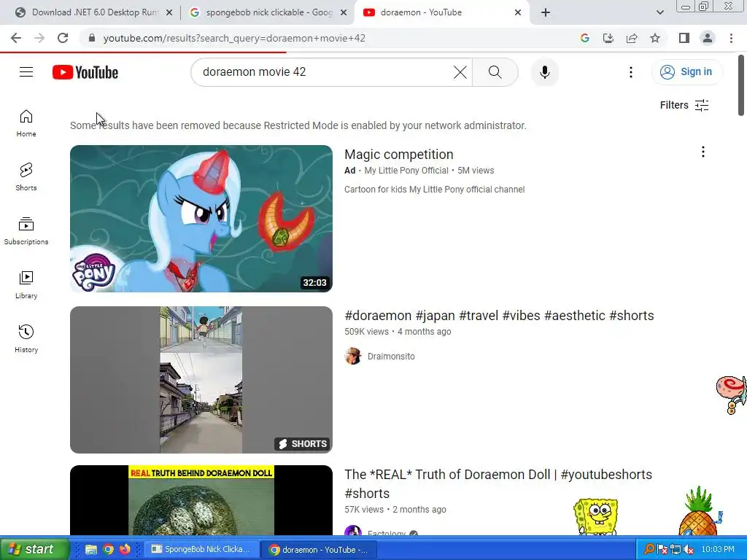This screenshot has width=747, height=560.
Task: Start voice search with the microphone
Action: click(544, 72)
